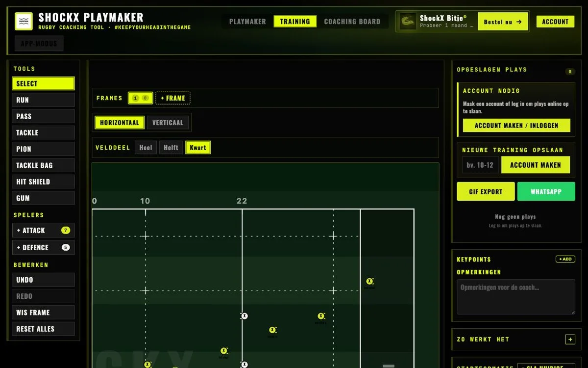Screen dimensions: 588x368
Task: Undo the last edit
Action: [x=44, y=280]
